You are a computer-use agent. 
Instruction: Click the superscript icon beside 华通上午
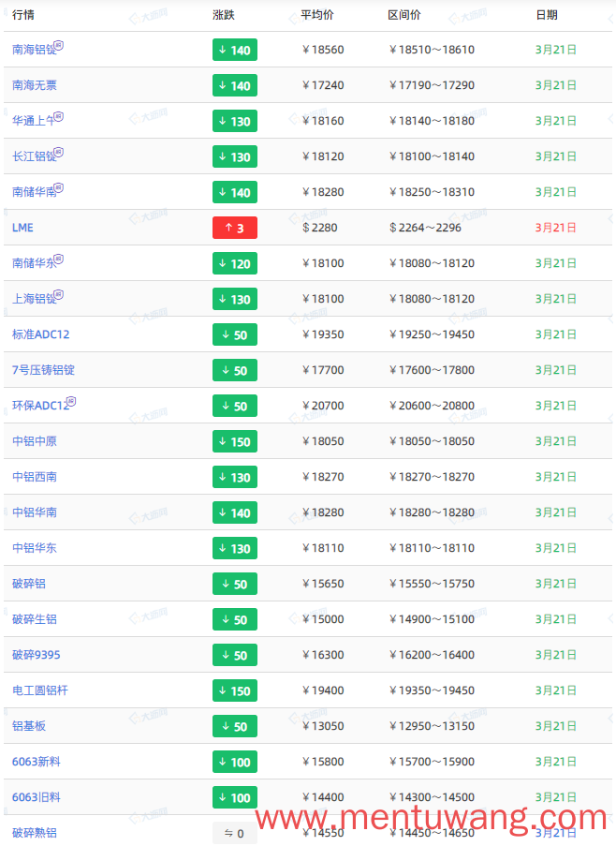coord(59,116)
